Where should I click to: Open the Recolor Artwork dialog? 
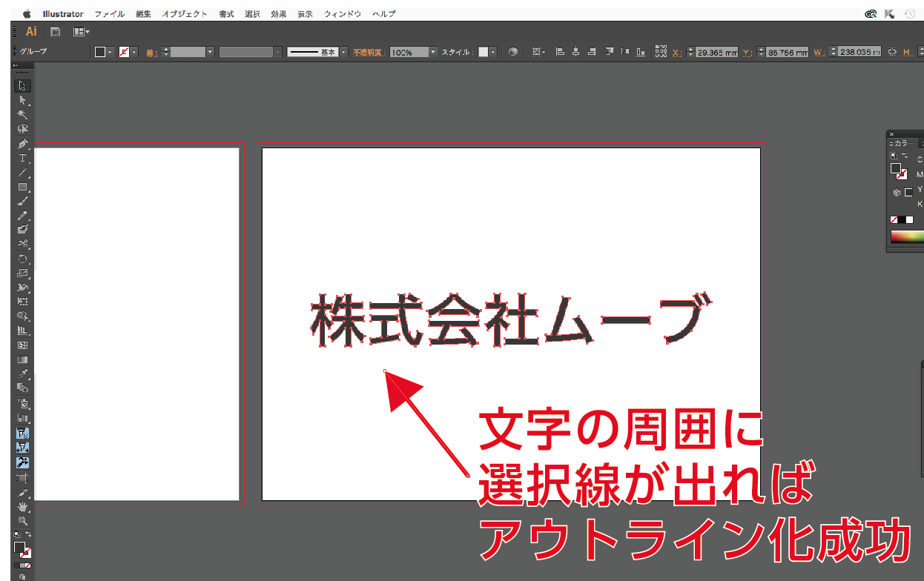coord(512,52)
